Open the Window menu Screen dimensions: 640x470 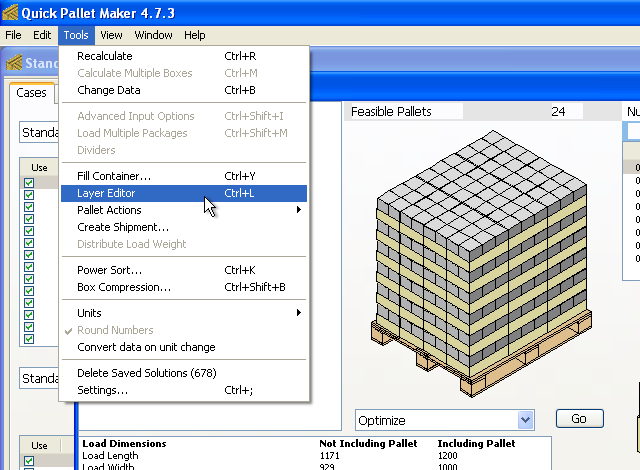tap(153, 35)
